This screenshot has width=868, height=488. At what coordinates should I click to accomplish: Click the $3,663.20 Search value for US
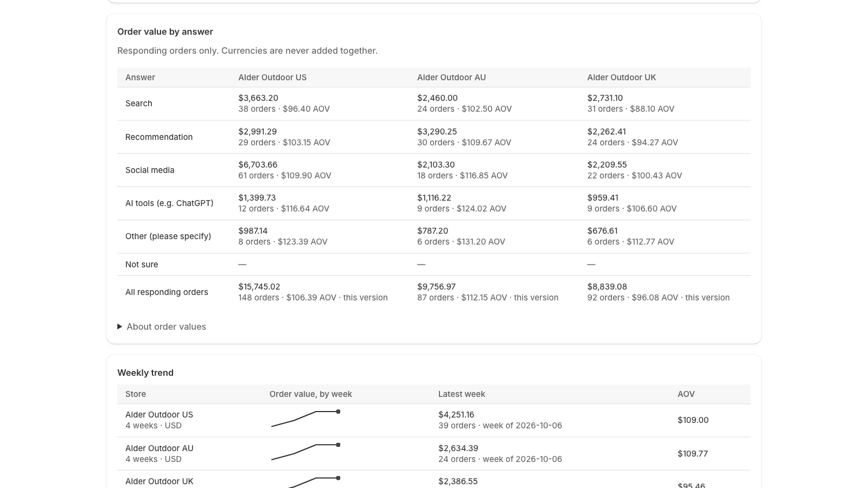point(258,98)
